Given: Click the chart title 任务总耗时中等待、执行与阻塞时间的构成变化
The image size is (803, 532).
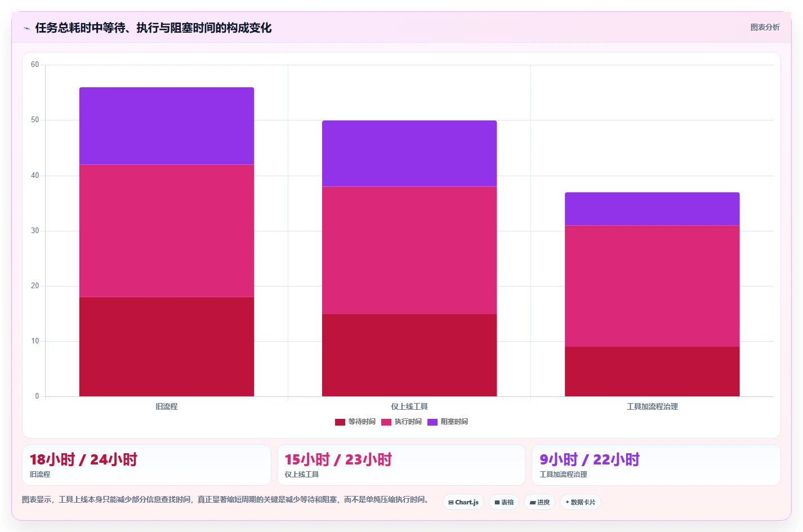Looking at the screenshot, I should click(x=153, y=28).
